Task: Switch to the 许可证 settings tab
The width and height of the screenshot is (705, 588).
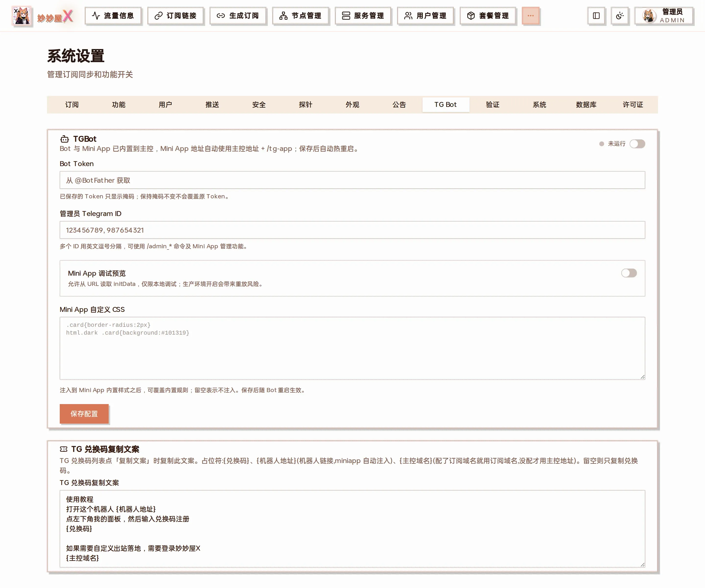Action: [x=633, y=105]
